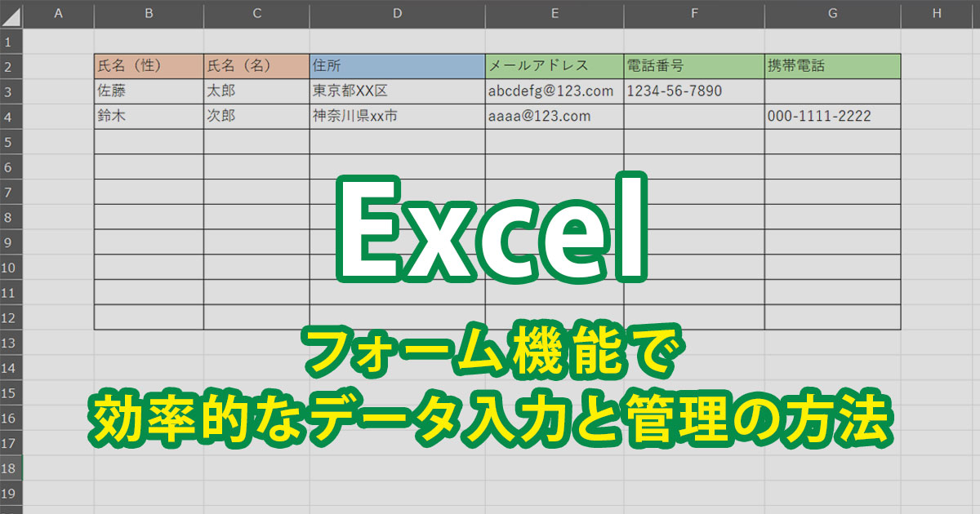This screenshot has width=980, height=514.
Task: Select column D header
Action: [x=397, y=13]
